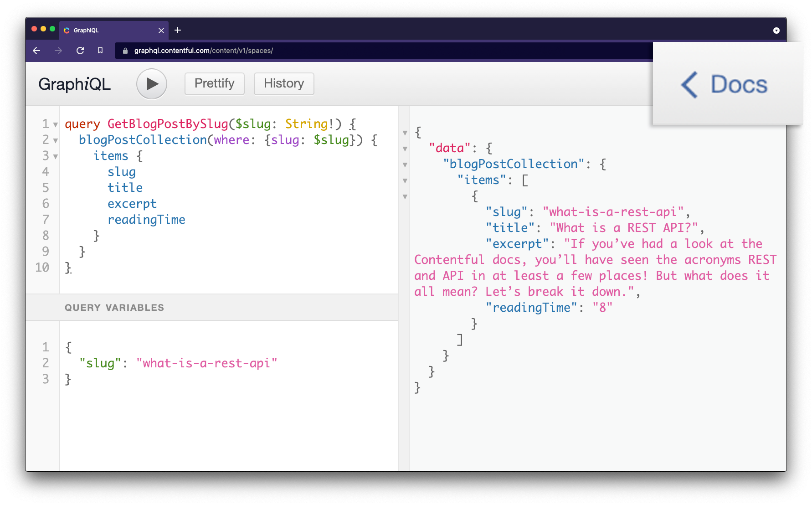Screen dimensions: 812x505
Task: Collapse the items block on line 3
Action: [x=55, y=156]
